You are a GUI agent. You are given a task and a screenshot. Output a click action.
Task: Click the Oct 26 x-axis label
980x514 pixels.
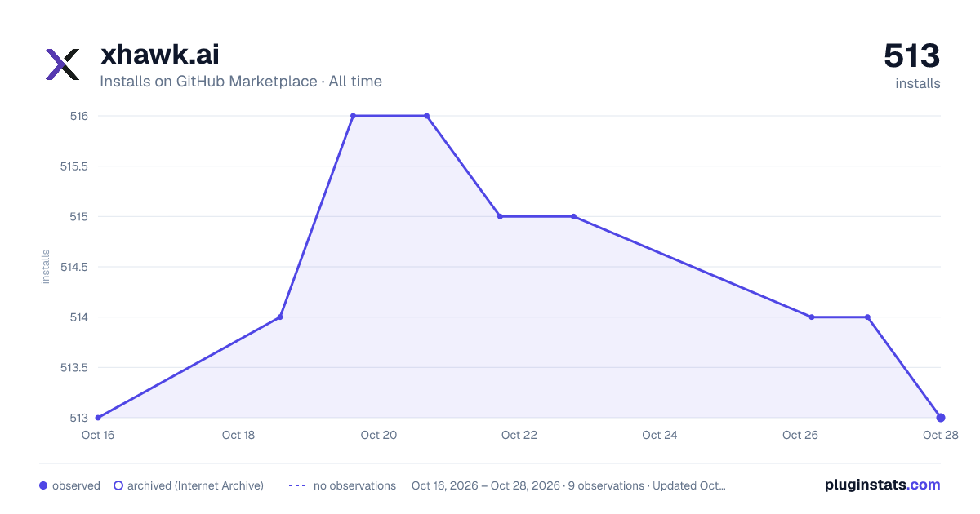click(x=800, y=435)
